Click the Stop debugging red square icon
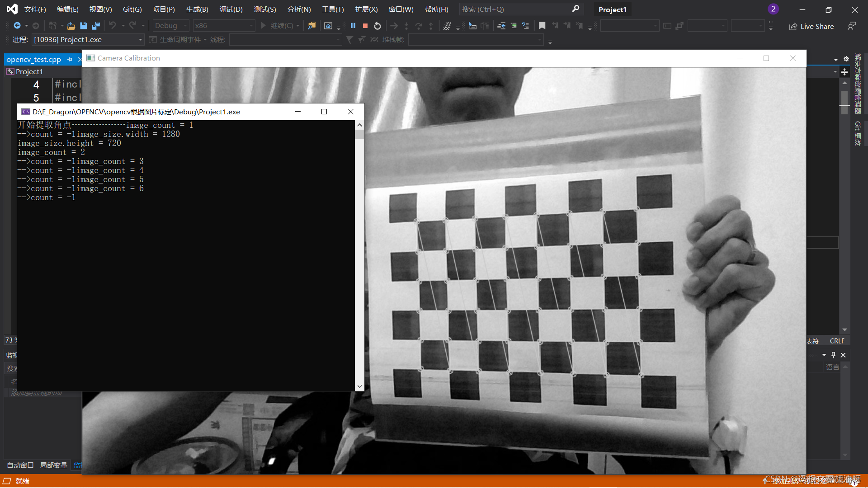 (x=365, y=26)
